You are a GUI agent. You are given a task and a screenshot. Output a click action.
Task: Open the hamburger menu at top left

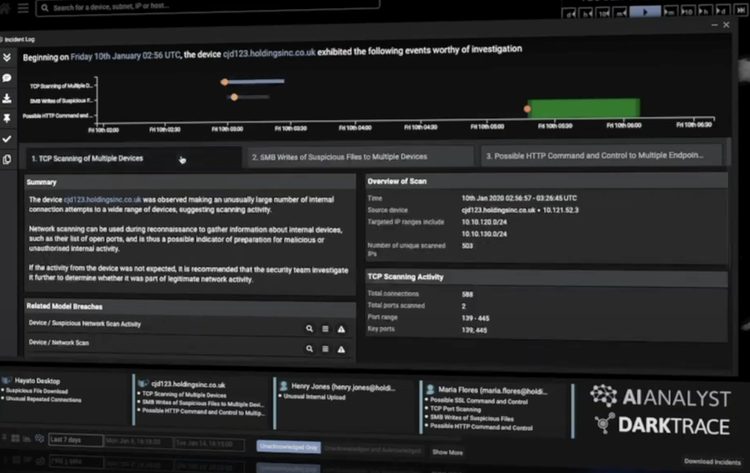coord(21,7)
